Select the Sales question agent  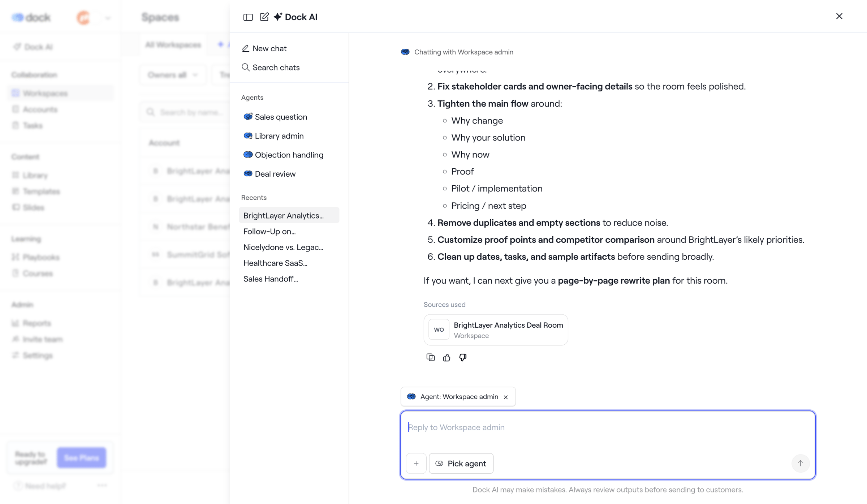click(275, 117)
